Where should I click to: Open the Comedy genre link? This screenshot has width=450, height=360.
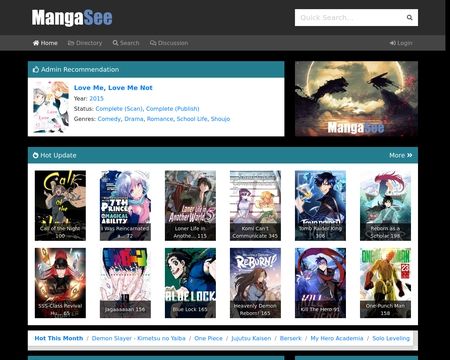(x=109, y=119)
